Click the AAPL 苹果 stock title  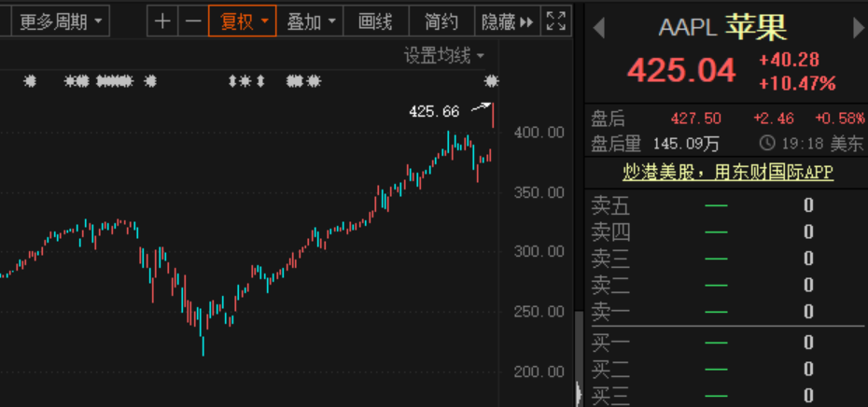point(722,29)
